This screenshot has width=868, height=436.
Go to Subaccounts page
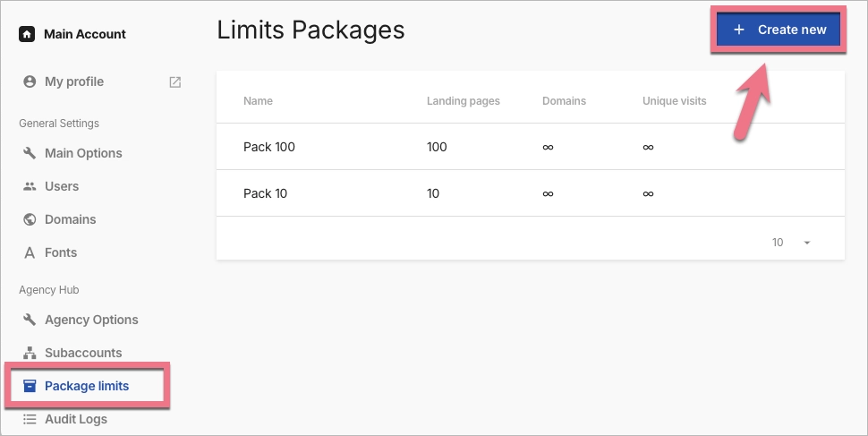pyautogui.click(x=83, y=353)
